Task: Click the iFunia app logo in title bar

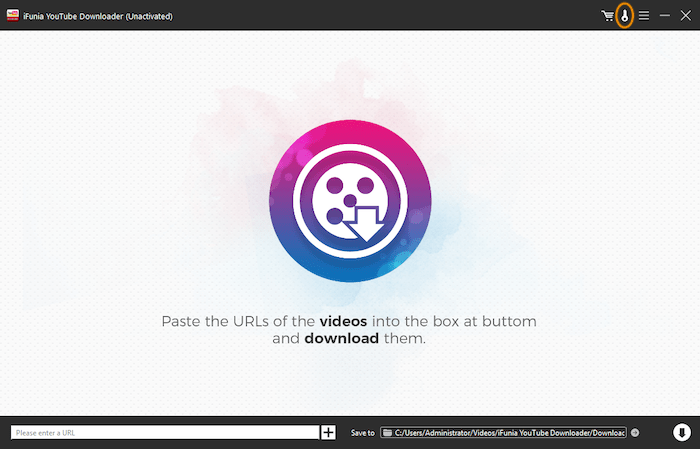Action: pyautogui.click(x=14, y=15)
